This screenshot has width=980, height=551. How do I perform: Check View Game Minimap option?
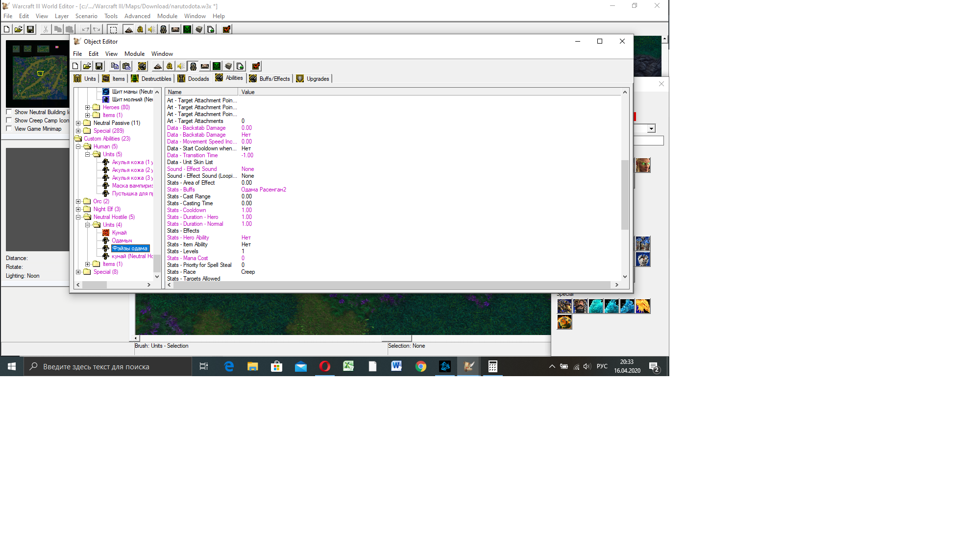pyautogui.click(x=9, y=129)
